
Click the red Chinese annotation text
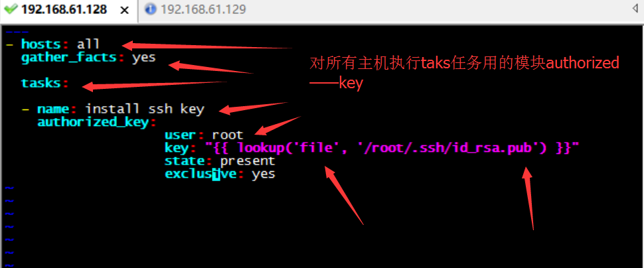pos(464,73)
